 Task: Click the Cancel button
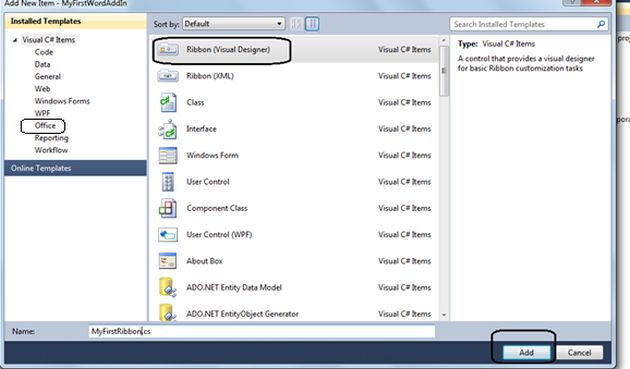point(579,353)
